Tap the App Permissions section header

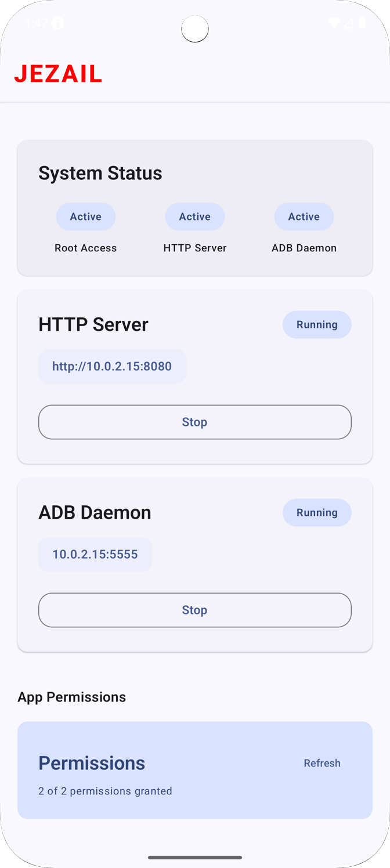point(71,697)
